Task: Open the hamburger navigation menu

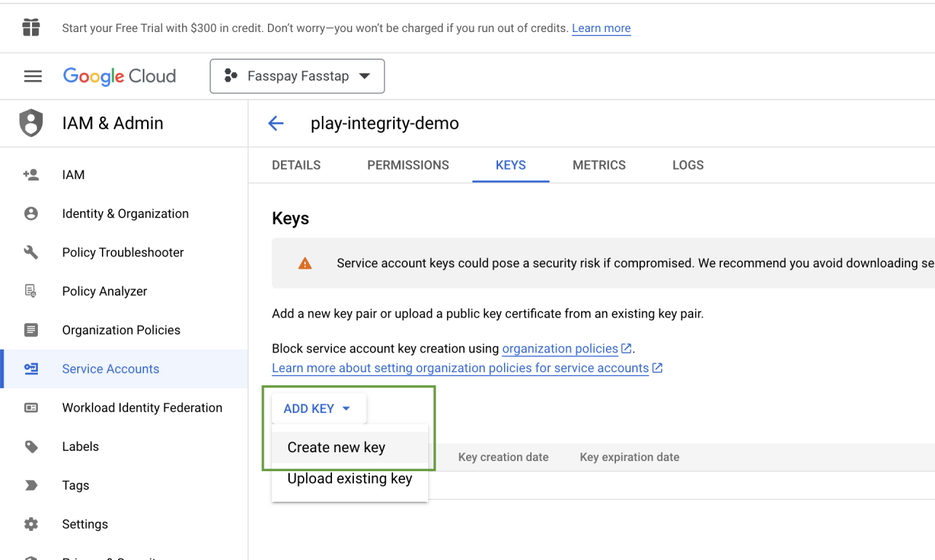Action: [x=33, y=76]
